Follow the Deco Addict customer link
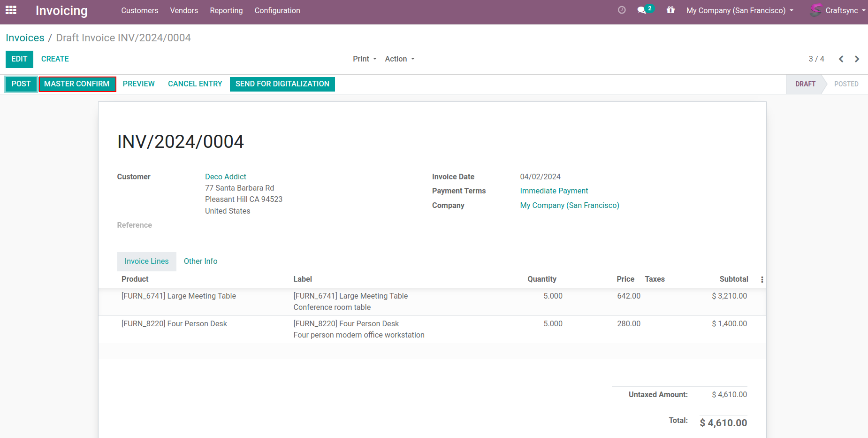868x438 pixels. click(225, 177)
